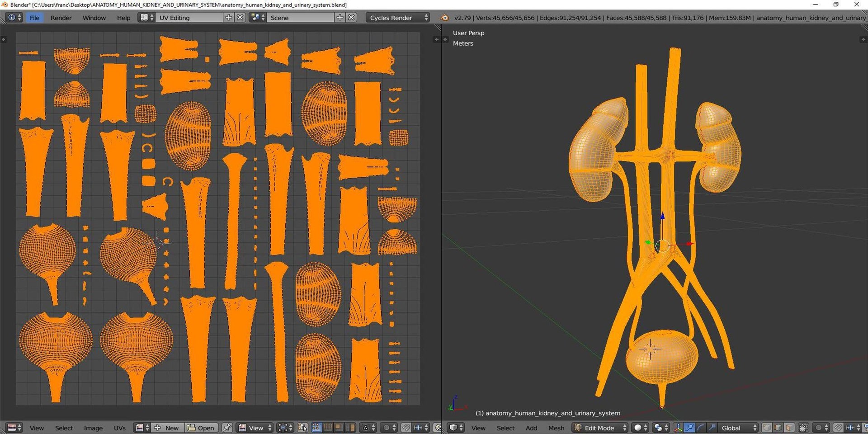Viewport: 868px width, 434px height.
Task: Open the screen layout browse icon
Action: tap(146, 18)
